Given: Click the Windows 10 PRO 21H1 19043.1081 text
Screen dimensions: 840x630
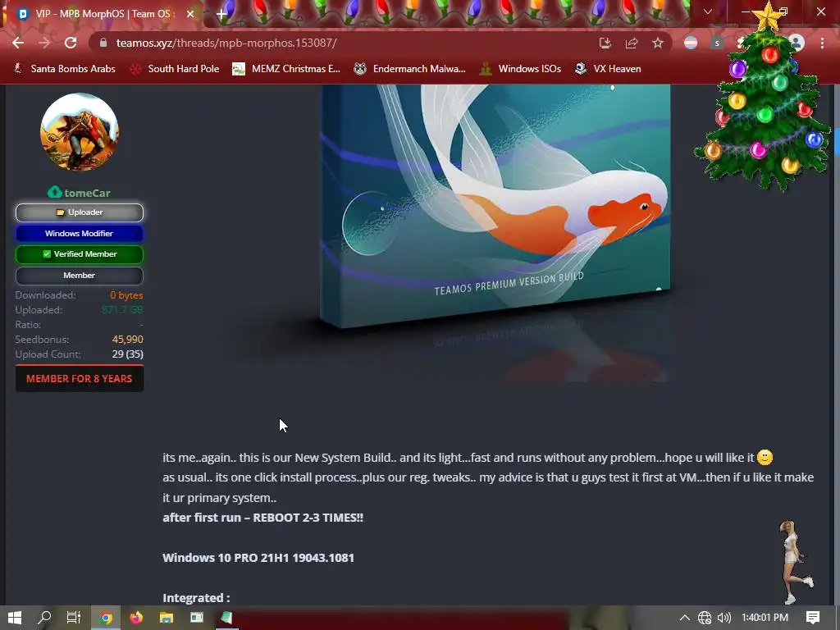Looking at the screenshot, I should point(258,558).
